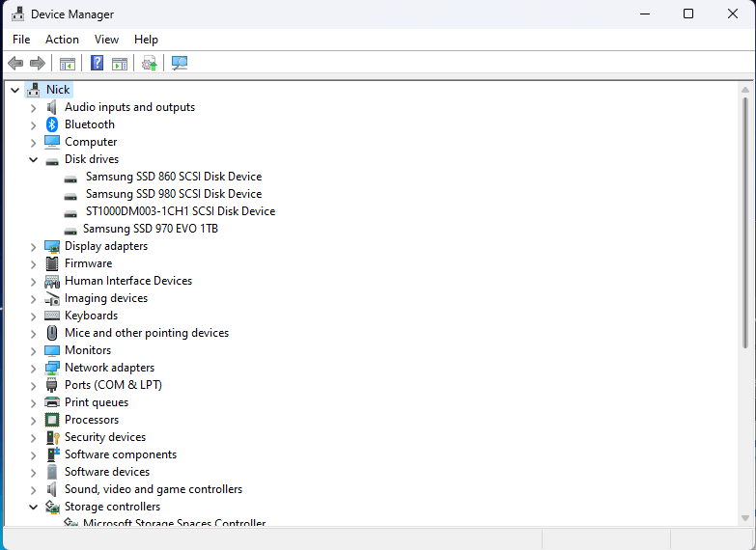Screen dimensions: 756x550
Task: Click Update device driver toolbar icon
Action: (149, 63)
